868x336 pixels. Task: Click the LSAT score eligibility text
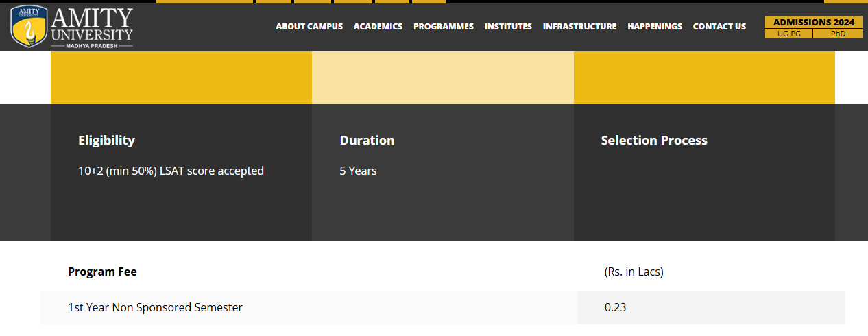coord(171,171)
